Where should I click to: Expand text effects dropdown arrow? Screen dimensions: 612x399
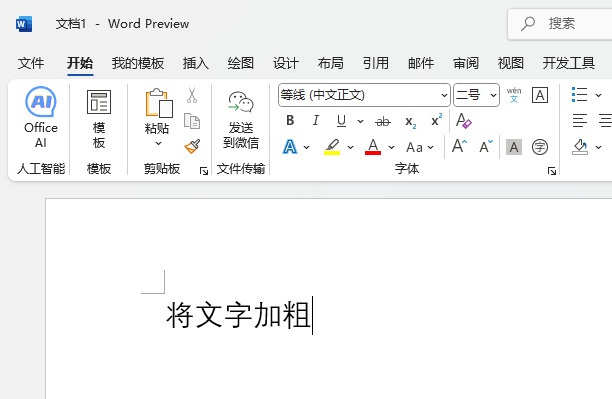click(306, 148)
